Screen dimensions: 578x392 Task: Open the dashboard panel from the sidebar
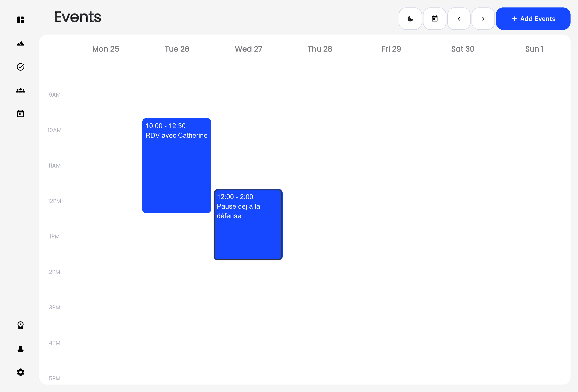tap(20, 20)
